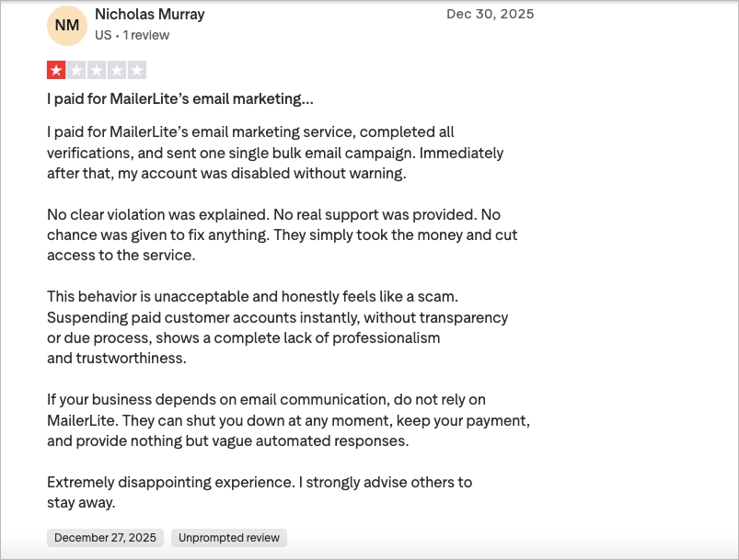The width and height of the screenshot is (739, 560).
Task: Click the fifth gray rating star
Action: click(137, 70)
